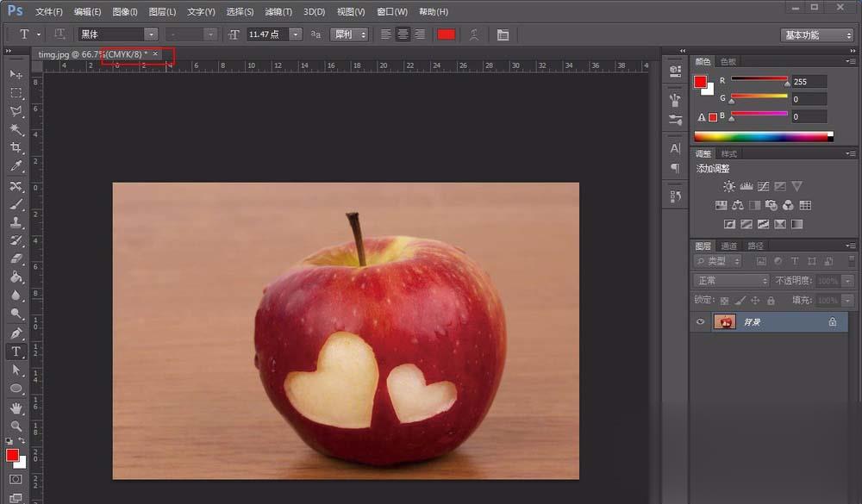Choose the Eraser tool
This screenshot has height=504, width=862.
coord(16,258)
